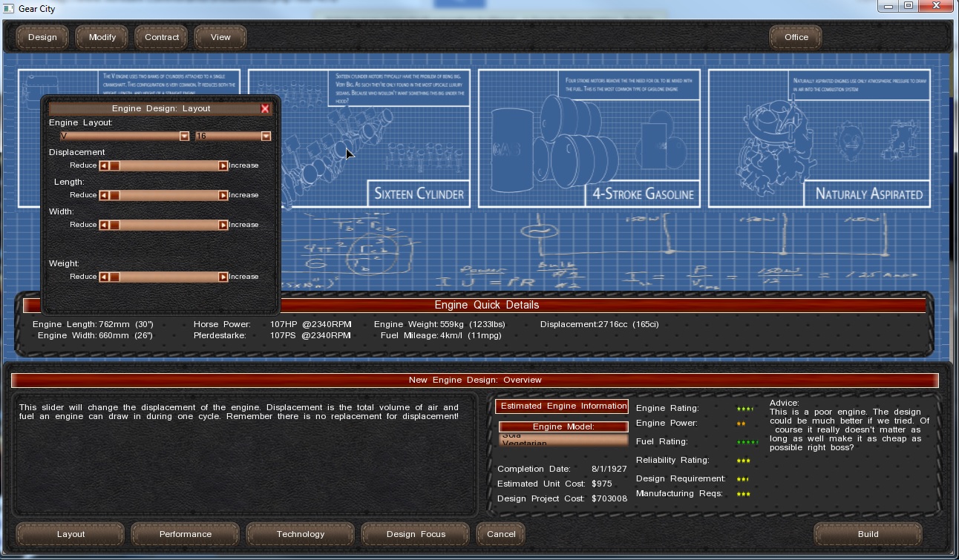The image size is (959, 560).
Task: Switch to the Technology tab
Action: 301,534
